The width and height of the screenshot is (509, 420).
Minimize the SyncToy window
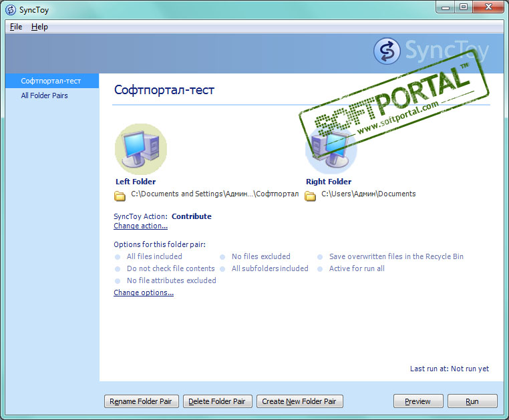446,7
